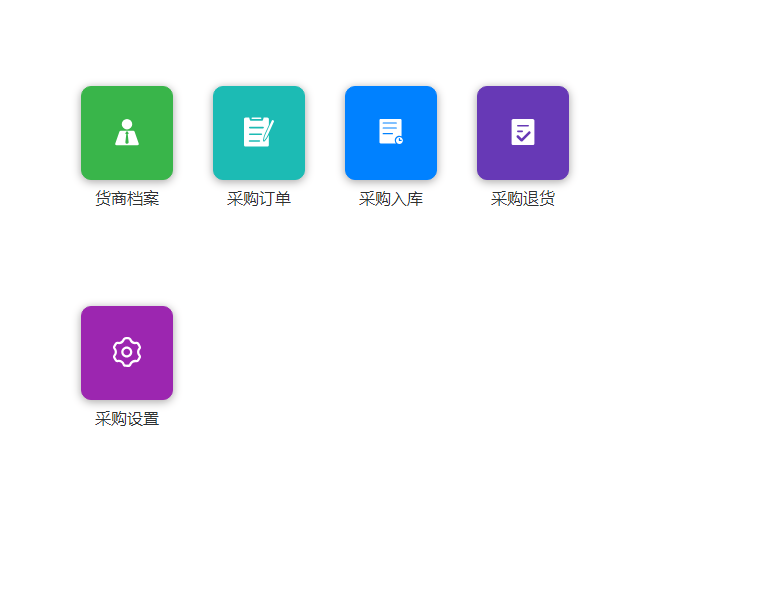Click the checklist icon for 采购退货

(x=523, y=132)
